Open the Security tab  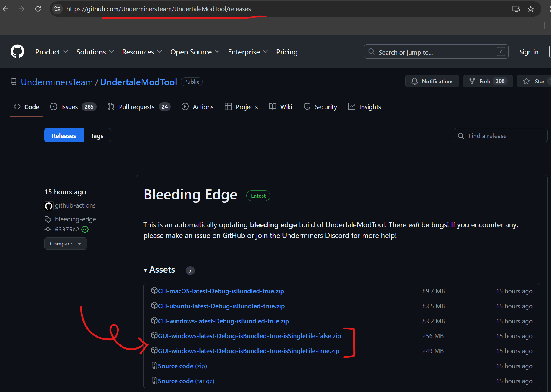(320, 107)
